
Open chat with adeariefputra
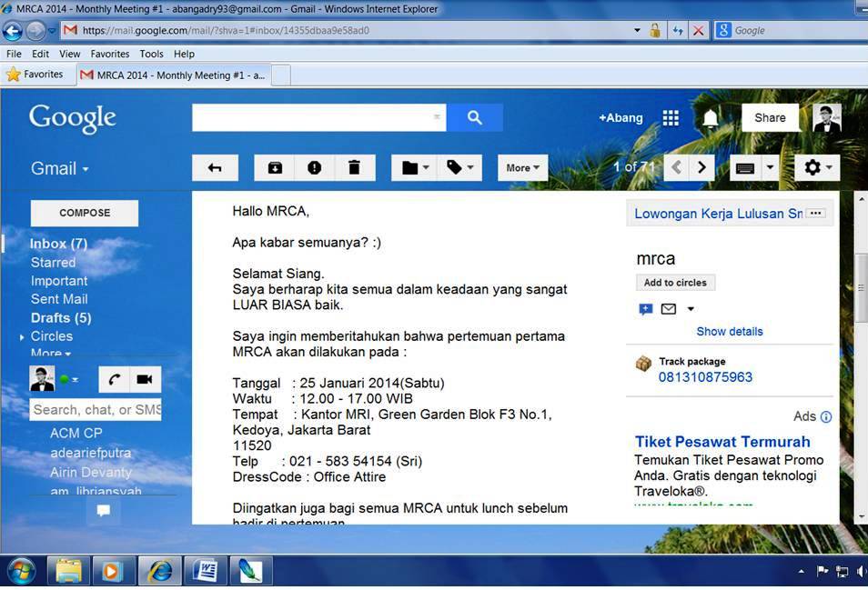[x=91, y=453]
